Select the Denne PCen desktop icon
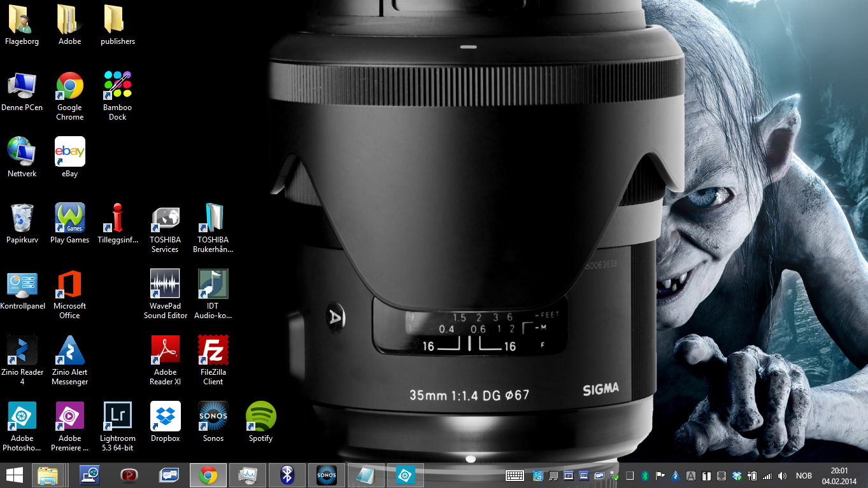Image resolution: width=868 pixels, height=488 pixels. point(22,92)
